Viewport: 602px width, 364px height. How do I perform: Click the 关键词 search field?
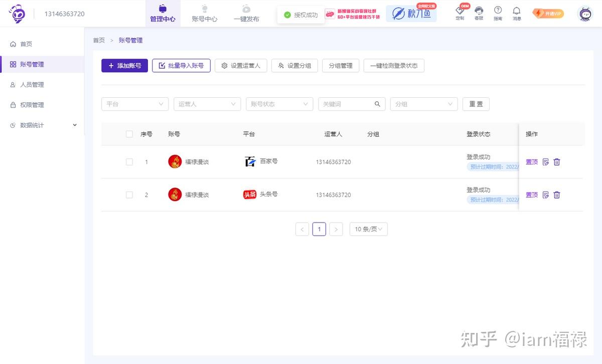(x=352, y=104)
